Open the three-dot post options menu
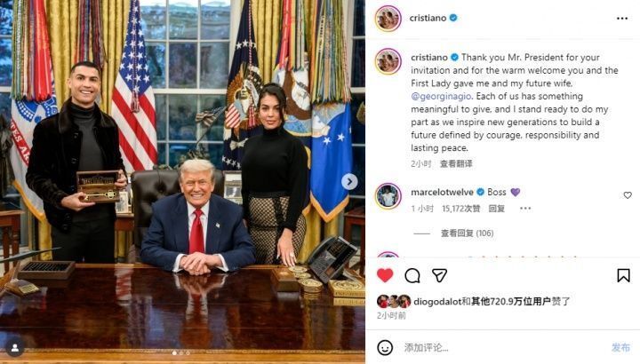The image size is (640, 364). (622, 19)
